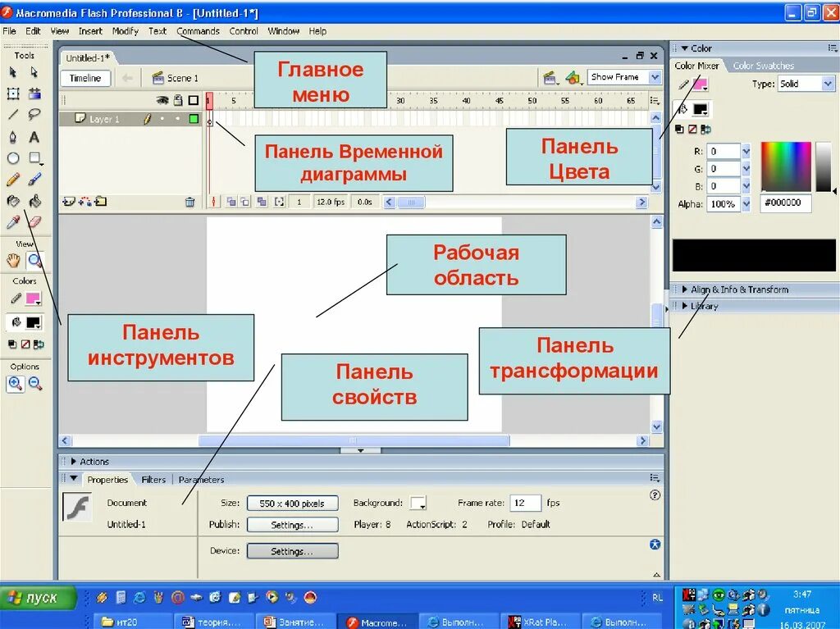Screen dimensions: 840x629
Task: Toggle the Onion Skin Outlines button
Action: point(244,202)
